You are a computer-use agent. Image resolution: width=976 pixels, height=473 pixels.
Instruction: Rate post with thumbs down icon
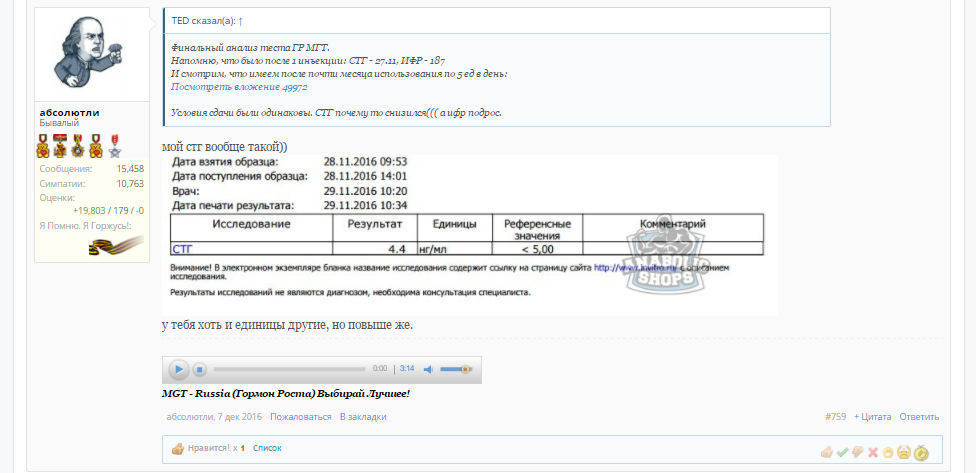click(857, 453)
